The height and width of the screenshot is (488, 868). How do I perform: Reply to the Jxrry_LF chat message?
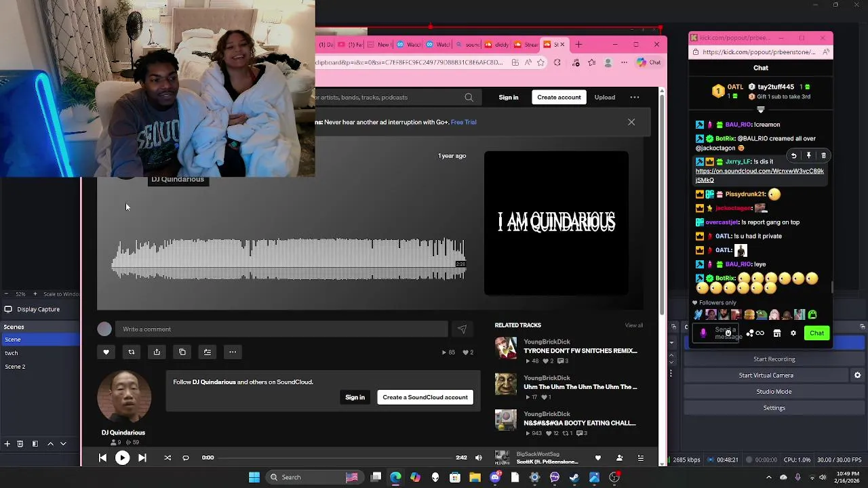(x=793, y=156)
